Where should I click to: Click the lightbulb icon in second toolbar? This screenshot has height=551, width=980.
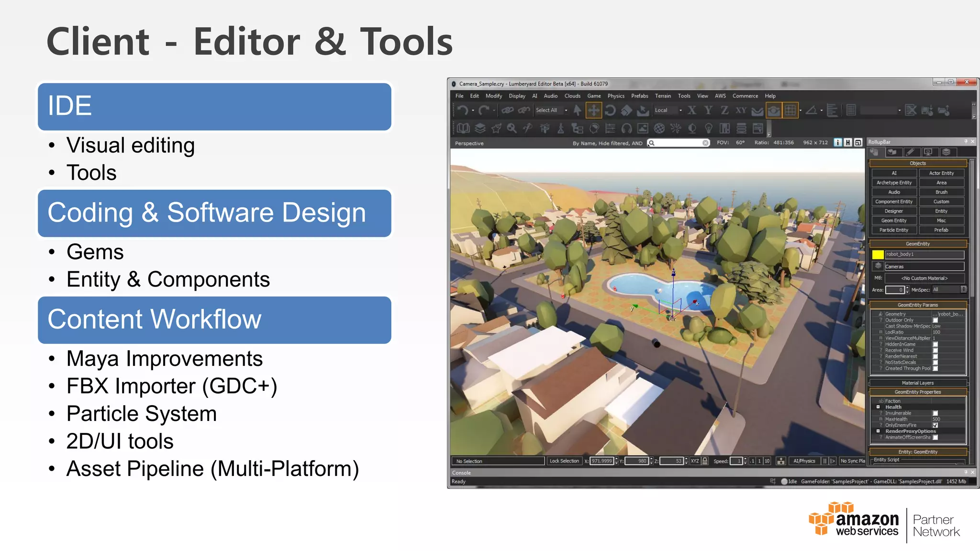[709, 128]
